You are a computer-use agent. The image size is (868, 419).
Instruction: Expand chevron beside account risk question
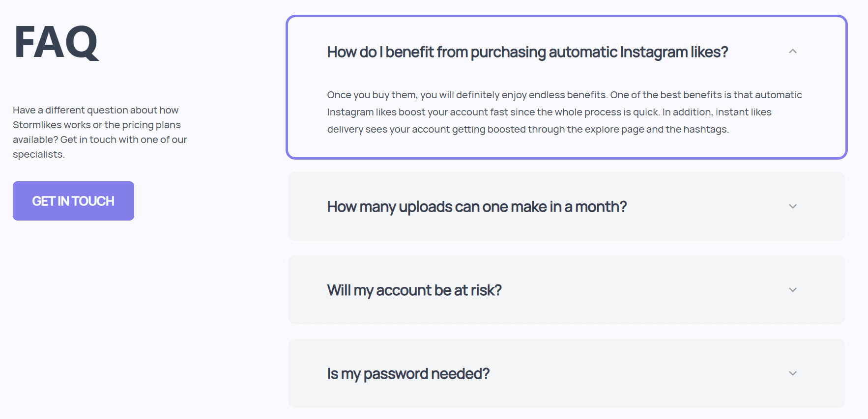[792, 290]
